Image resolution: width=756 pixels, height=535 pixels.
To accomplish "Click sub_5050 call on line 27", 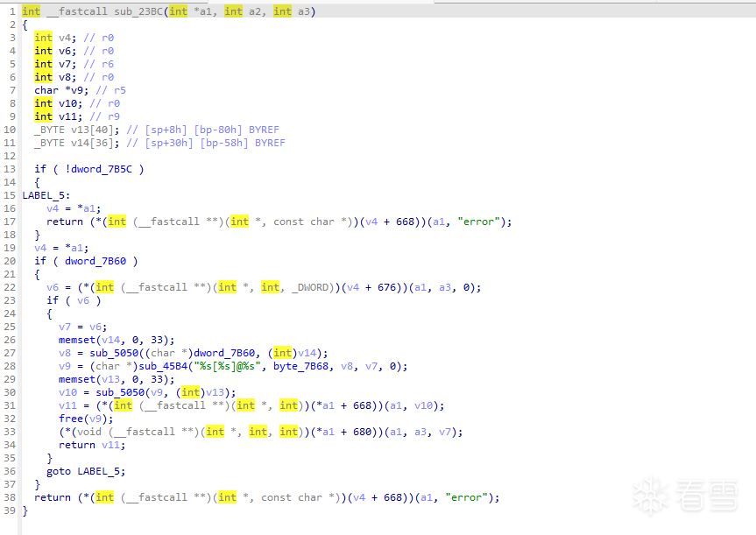I will click(x=114, y=353).
